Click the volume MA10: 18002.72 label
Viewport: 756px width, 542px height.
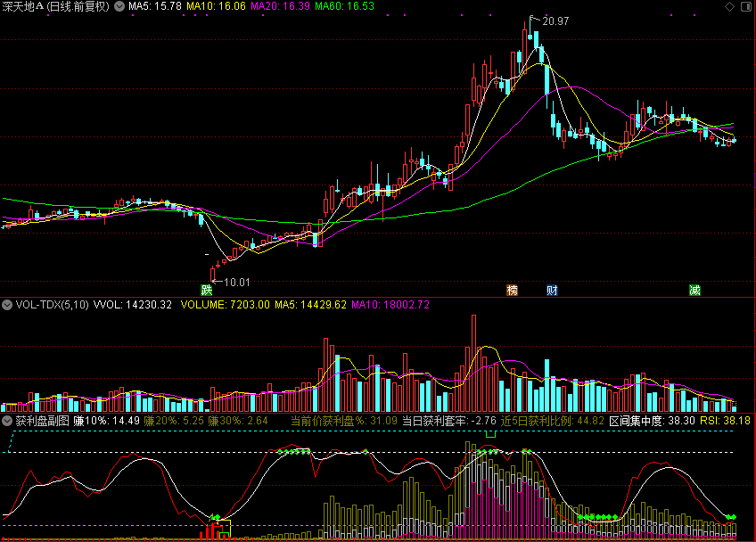[x=390, y=305]
